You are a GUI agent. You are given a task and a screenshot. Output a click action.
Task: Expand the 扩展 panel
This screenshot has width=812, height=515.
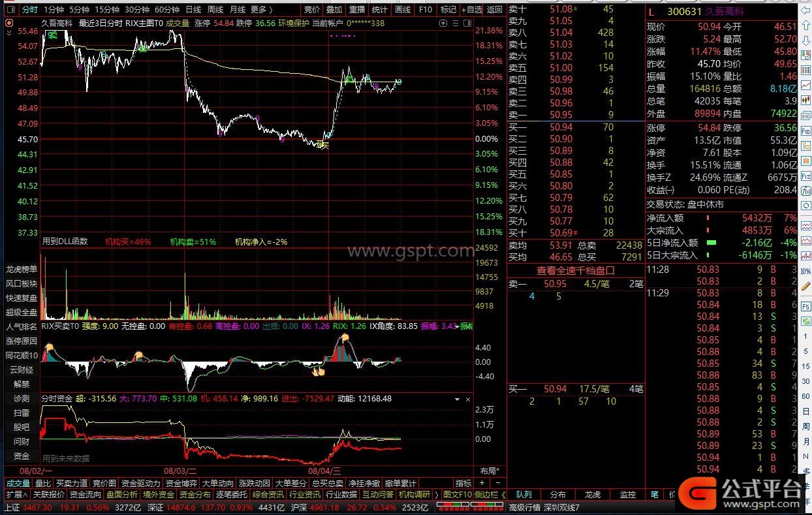(x=16, y=495)
